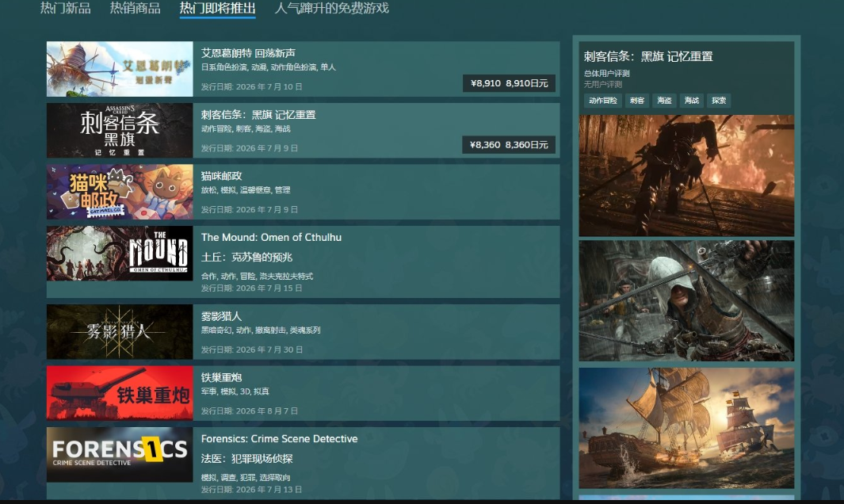The width and height of the screenshot is (844, 504).
Task: Select the 动作冒险 tag in preview panel
Action: pos(603,101)
